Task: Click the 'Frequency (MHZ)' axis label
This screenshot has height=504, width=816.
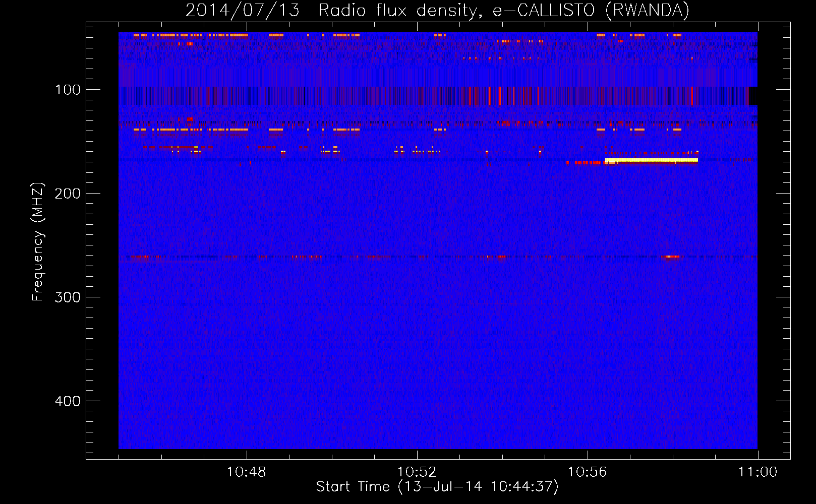Action: [38, 242]
